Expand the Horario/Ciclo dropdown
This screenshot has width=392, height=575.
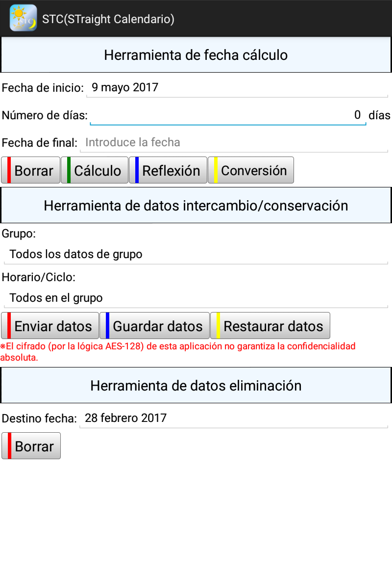tap(195, 298)
